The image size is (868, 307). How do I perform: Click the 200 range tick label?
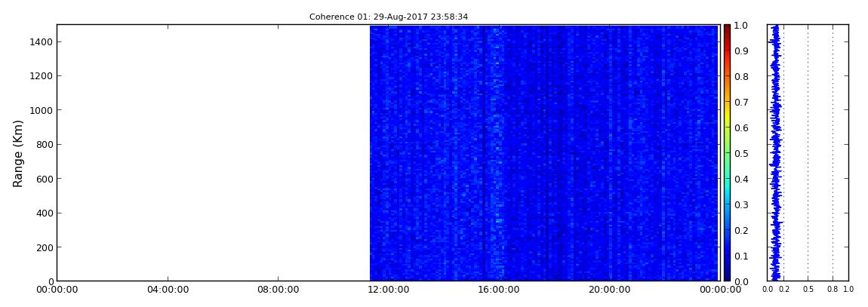43,247
